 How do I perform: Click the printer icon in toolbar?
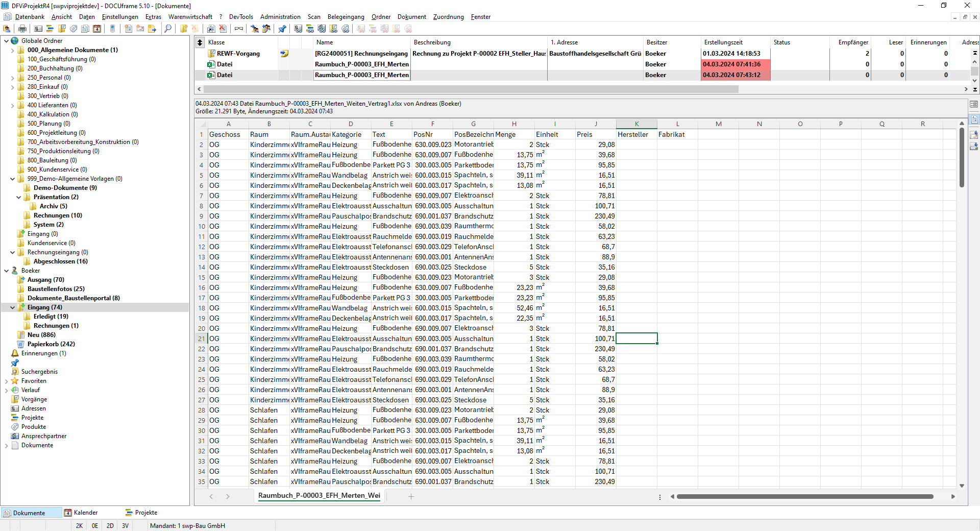pyautogui.click(x=22, y=29)
